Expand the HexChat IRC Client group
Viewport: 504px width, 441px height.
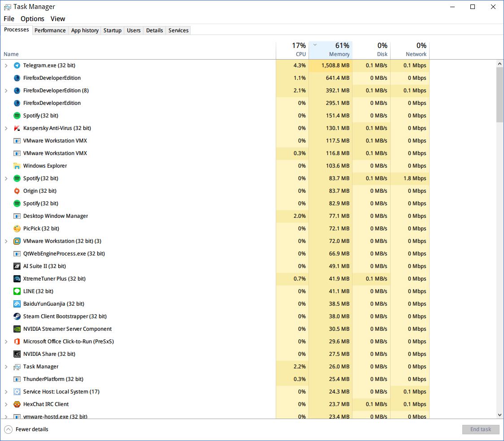6,404
